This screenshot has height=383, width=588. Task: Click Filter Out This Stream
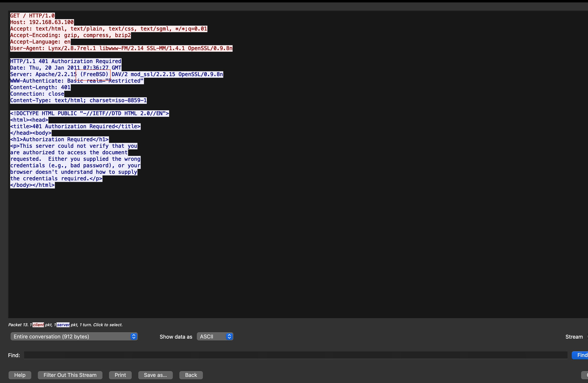pos(70,375)
